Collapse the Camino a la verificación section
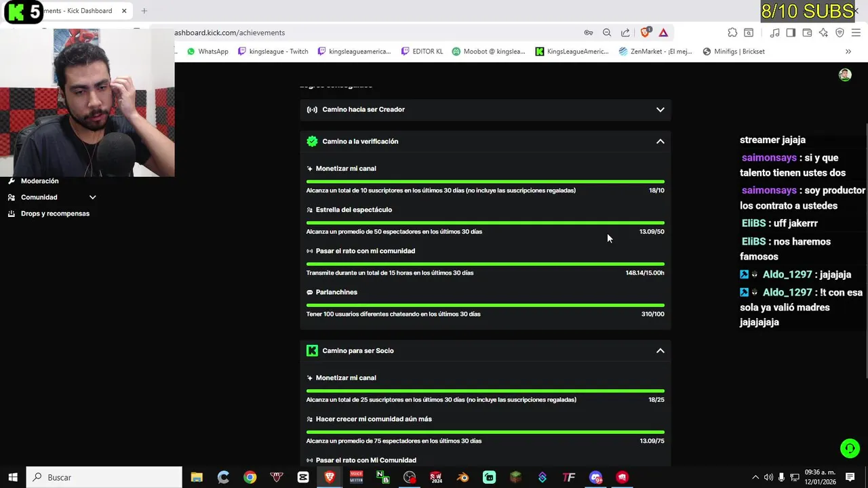 click(x=660, y=142)
